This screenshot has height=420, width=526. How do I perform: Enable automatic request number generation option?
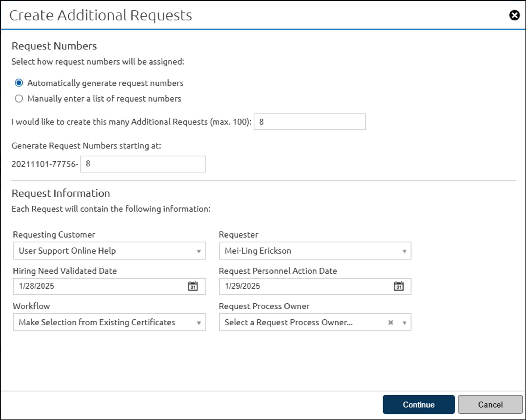point(19,83)
